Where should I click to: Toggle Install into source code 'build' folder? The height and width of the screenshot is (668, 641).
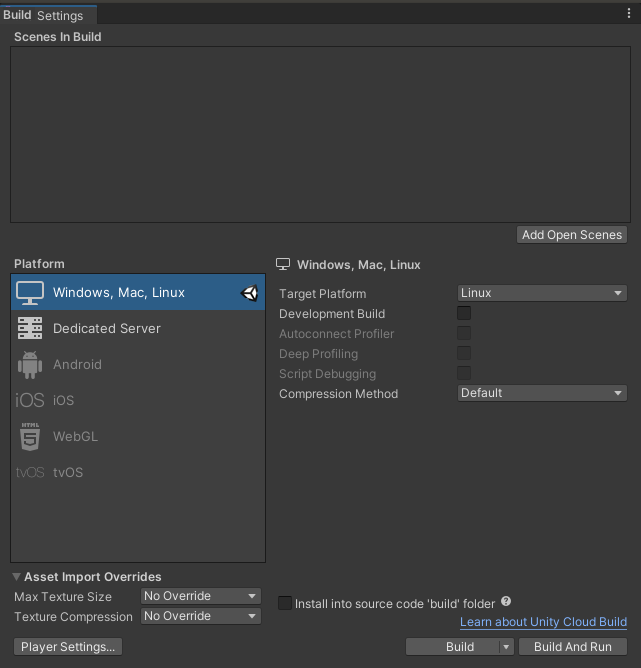[x=285, y=603]
